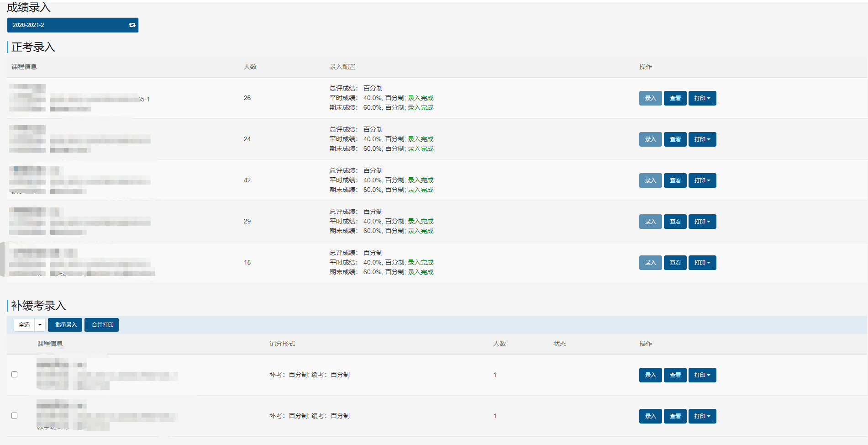
Task: Click 查看 for the 18-student course
Action: pos(675,263)
